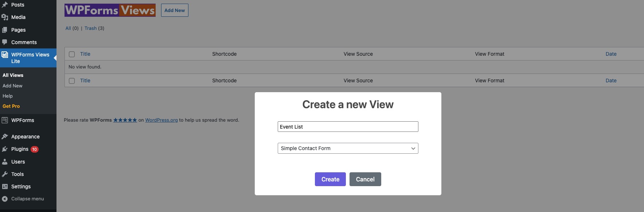Sort by Title in table footer
Screen dimensions: 644x212
coord(85,81)
